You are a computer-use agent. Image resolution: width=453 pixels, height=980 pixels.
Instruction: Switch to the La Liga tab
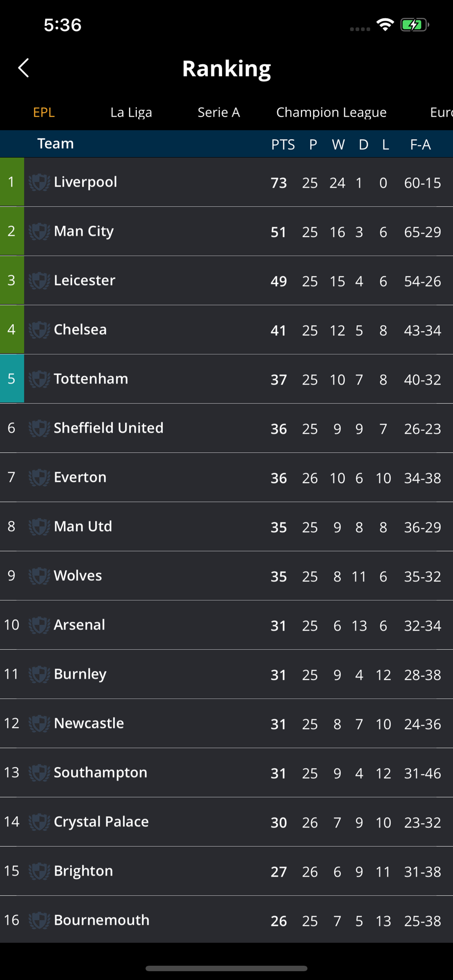click(x=131, y=112)
